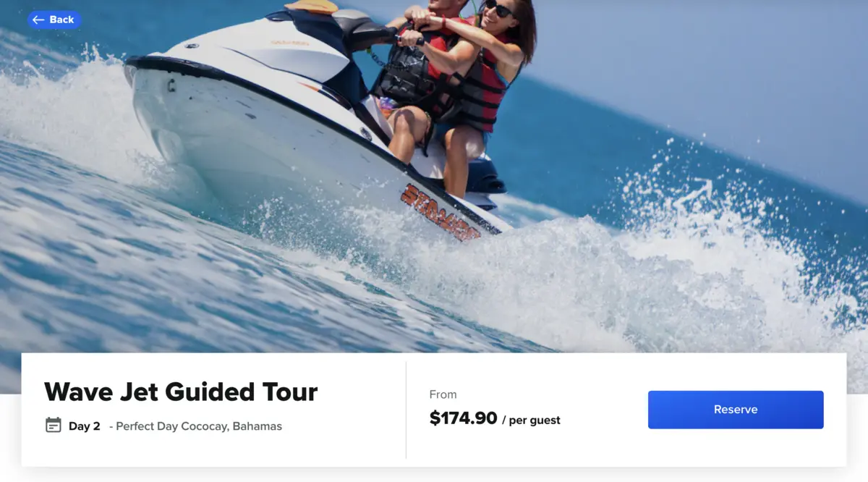Click the Back arrow icon
The height and width of the screenshot is (482, 868).
(38, 20)
